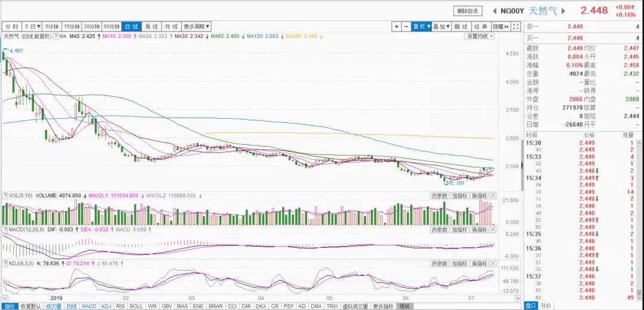Click the zoom out minus icon
The height and width of the screenshot is (310, 644).
point(406,27)
